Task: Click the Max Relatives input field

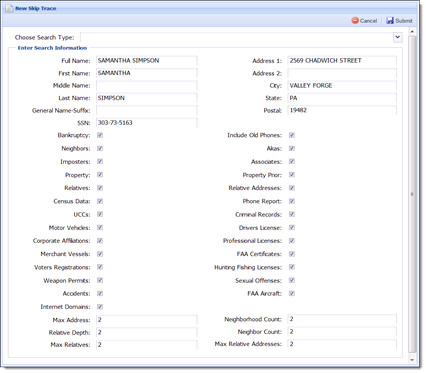Action: coord(147,345)
